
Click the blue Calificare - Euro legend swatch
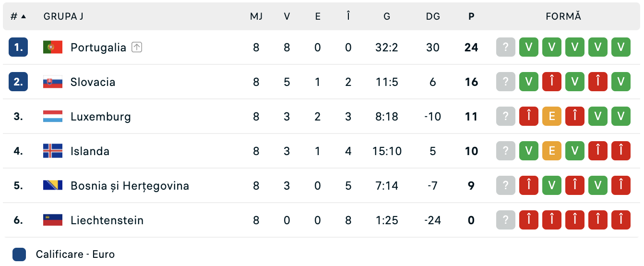click(19, 254)
